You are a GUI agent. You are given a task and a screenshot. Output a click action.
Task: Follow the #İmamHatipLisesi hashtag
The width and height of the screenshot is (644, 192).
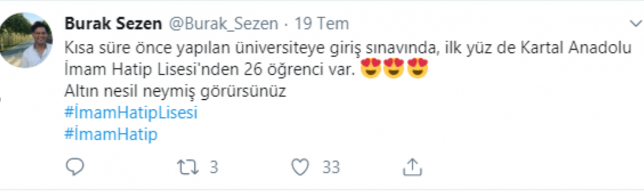131,113
